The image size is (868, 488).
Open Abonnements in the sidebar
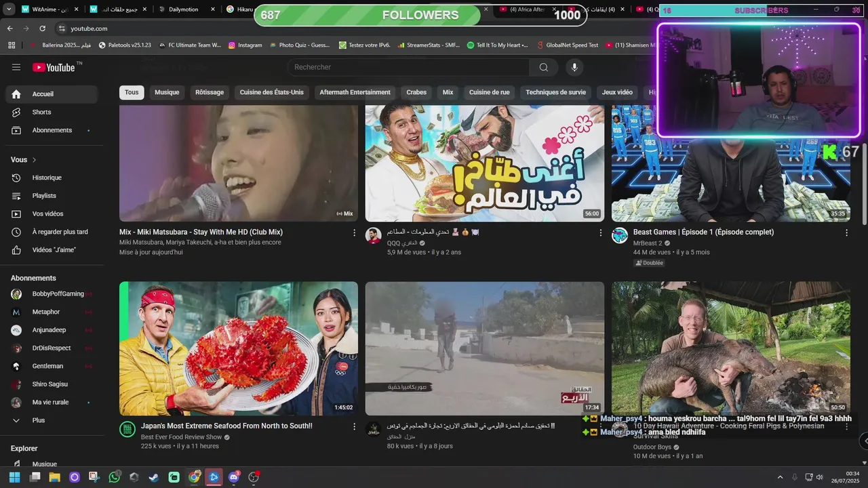pos(52,130)
